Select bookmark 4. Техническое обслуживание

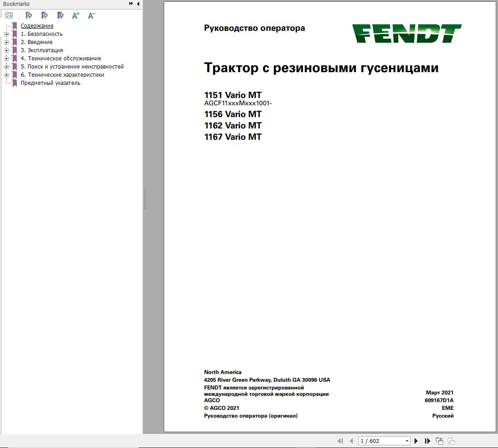pyautogui.click(x=61, y=59)
